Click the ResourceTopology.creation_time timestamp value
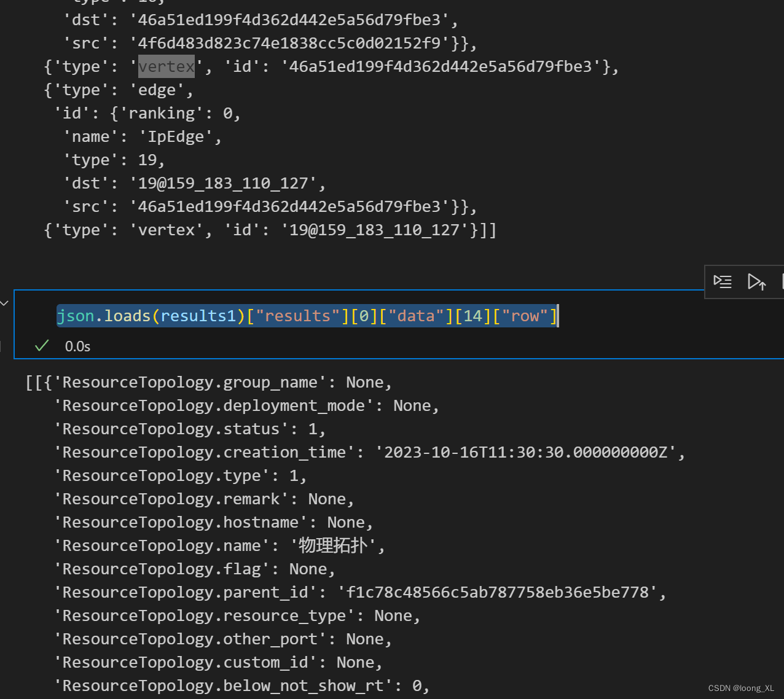This screenshot has width=784, height=699. point(529,453)
